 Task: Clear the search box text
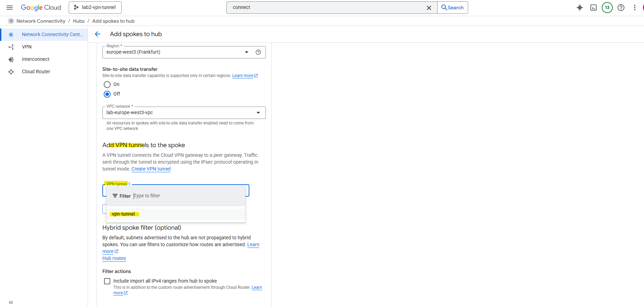click(x=429, y=8)
